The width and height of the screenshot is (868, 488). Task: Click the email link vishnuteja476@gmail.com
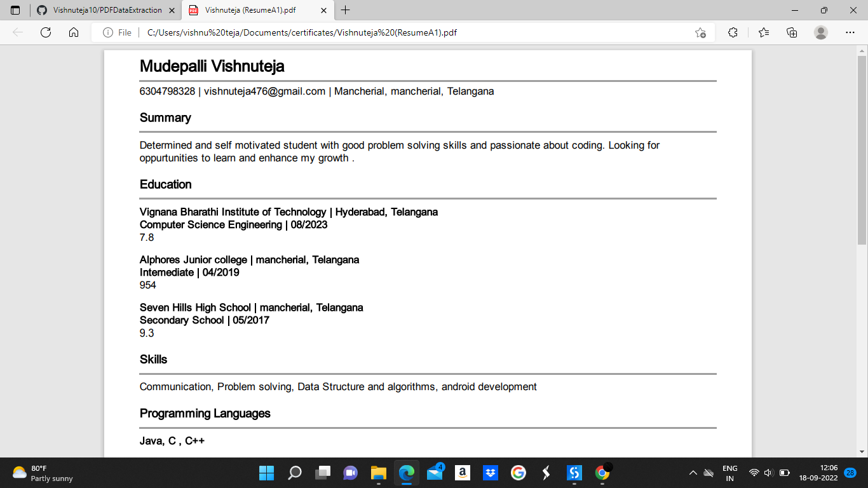coord(263,91)
